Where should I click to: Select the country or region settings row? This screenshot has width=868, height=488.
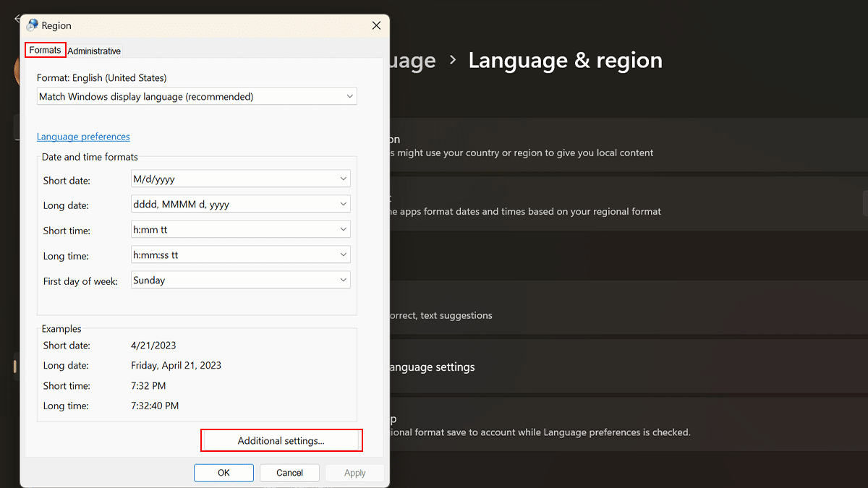click(622, 145)
